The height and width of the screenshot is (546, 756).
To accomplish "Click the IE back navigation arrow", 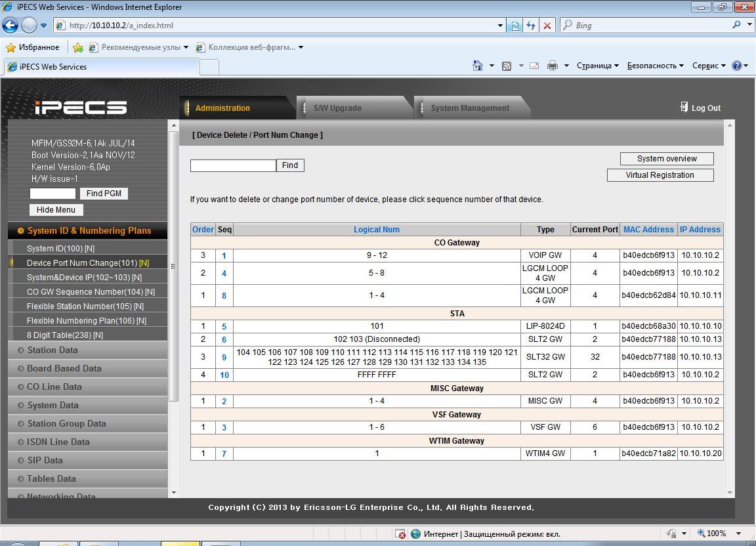I will 10,26.
